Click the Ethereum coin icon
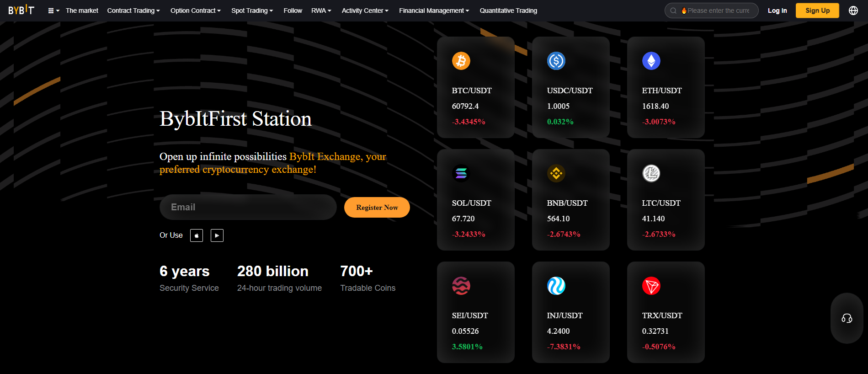Viewport: 868px width, 374px height. click(x=651, y=61)
